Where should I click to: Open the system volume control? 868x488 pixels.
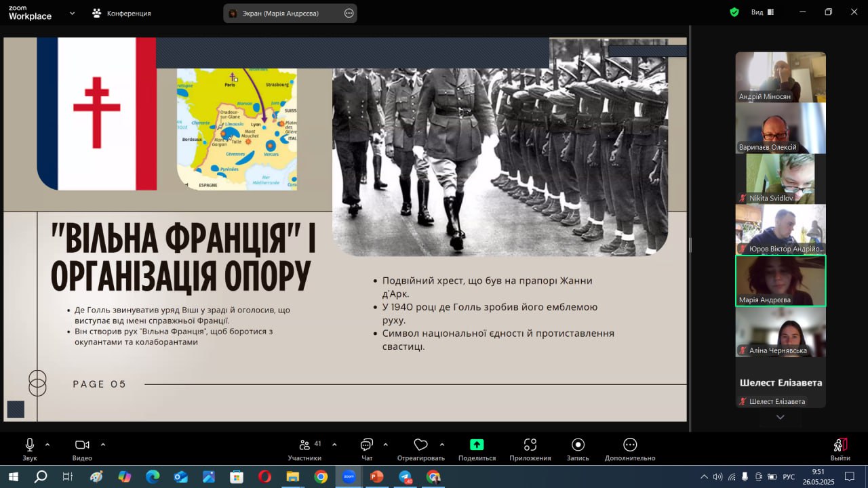click(718, 476)
